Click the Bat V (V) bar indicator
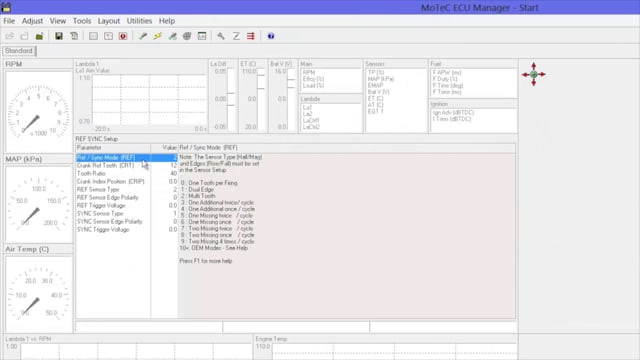 291,100
